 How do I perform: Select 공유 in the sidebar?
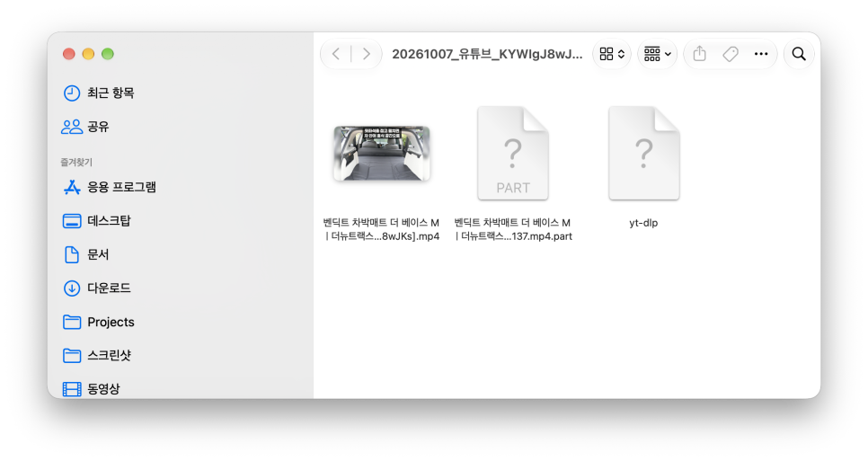click(x=85, y=127)
